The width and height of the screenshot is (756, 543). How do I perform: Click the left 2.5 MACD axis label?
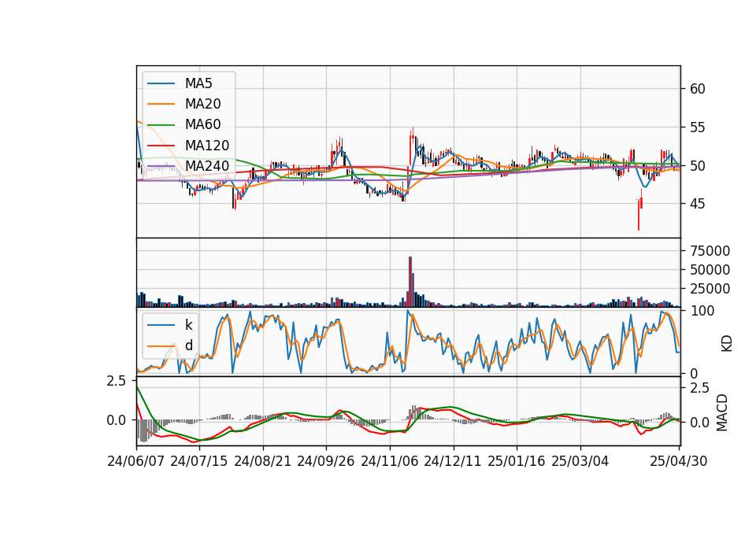click(x=117, y=381)
